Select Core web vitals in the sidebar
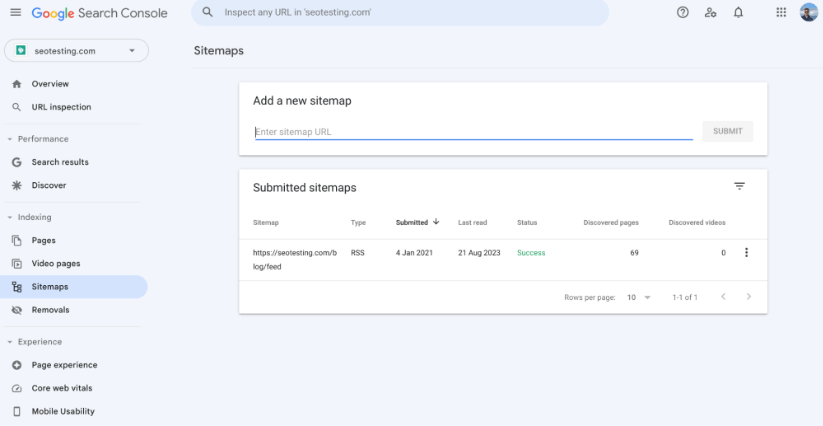Viewport: 823px width, 426px height. (x=63, y=388)
